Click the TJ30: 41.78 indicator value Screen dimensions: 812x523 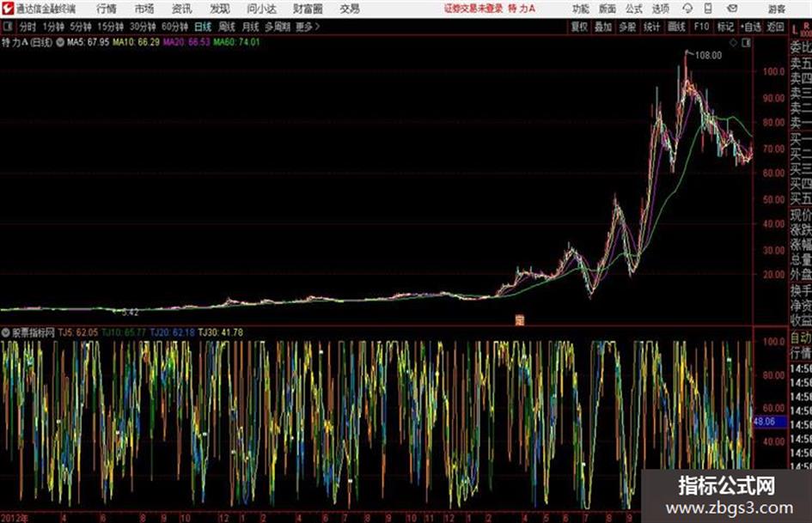(221, 332)
